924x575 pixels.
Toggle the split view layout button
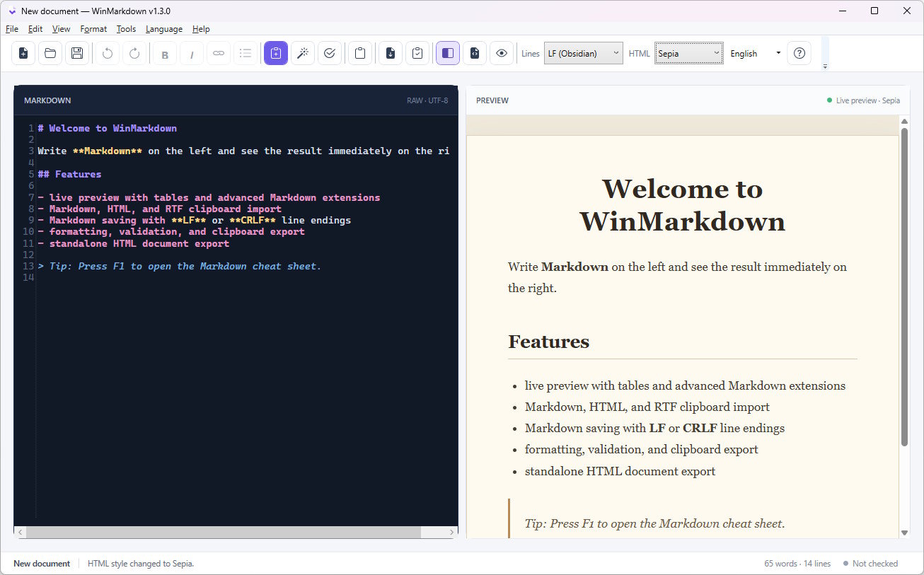click(x=448, y=53)
